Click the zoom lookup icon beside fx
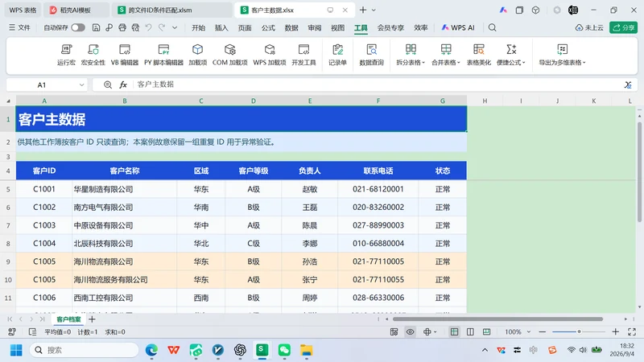The width and height of the screenshot is (644, 362). coord(108,84)
